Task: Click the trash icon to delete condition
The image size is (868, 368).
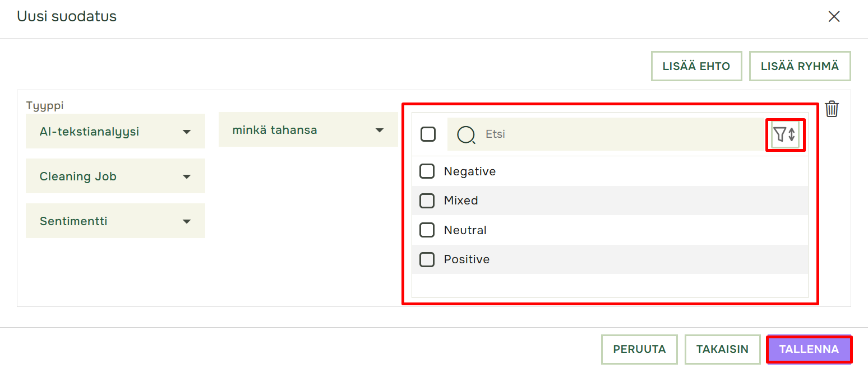Action: click(832, 109)
